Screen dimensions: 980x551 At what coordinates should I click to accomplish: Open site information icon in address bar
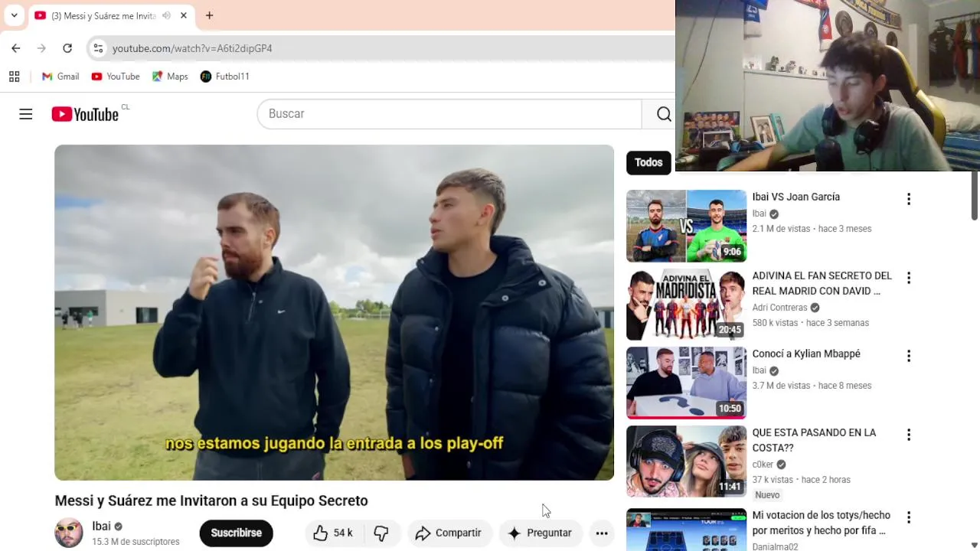[x=98, y=48]
